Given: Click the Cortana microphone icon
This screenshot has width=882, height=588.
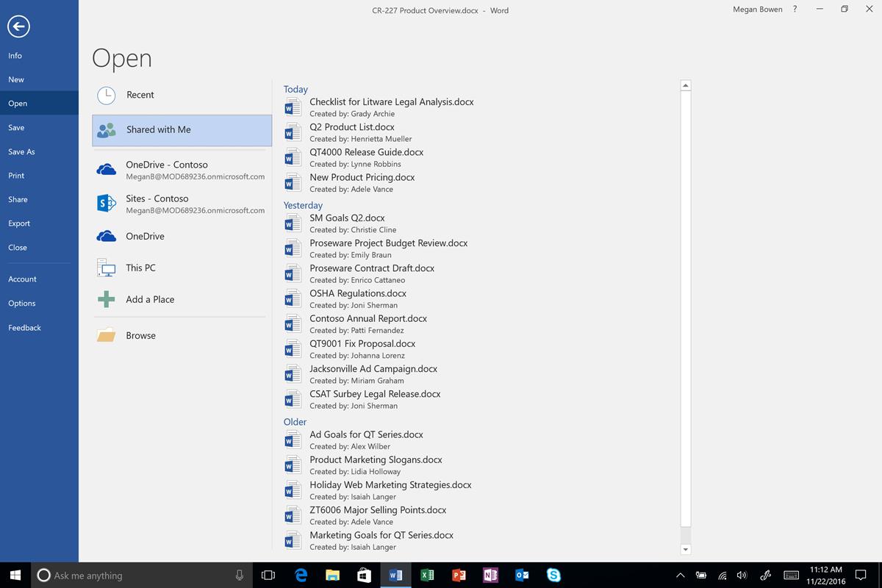Looking at the screenshot, I should [240, 576].
